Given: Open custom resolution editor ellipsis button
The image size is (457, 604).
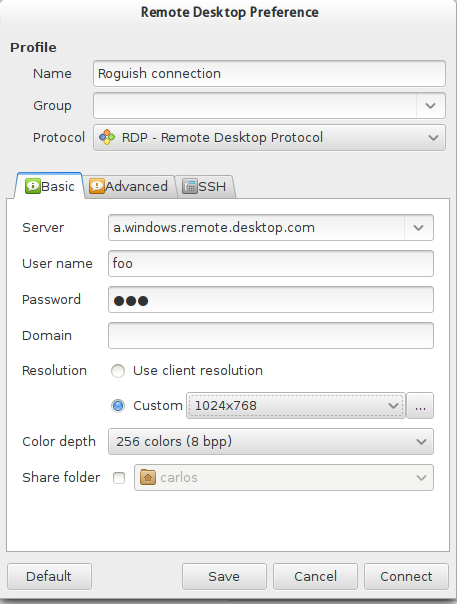Looking at the screenshot, I should click(420, 406).
